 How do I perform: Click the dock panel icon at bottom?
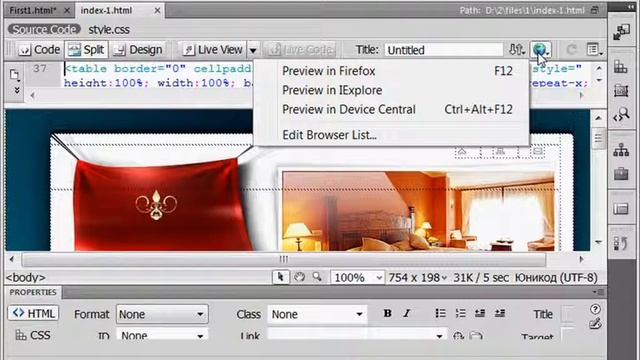click(621, 244)
